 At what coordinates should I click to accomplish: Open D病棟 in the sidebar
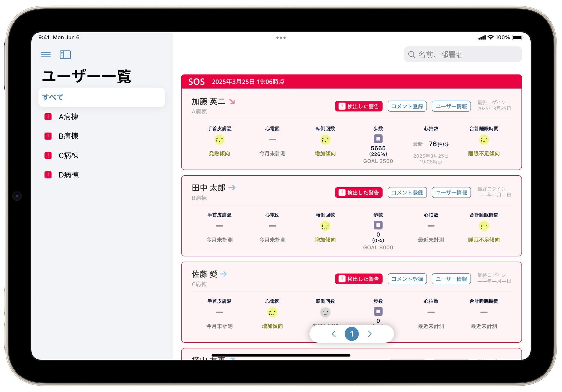coord(69,175)
